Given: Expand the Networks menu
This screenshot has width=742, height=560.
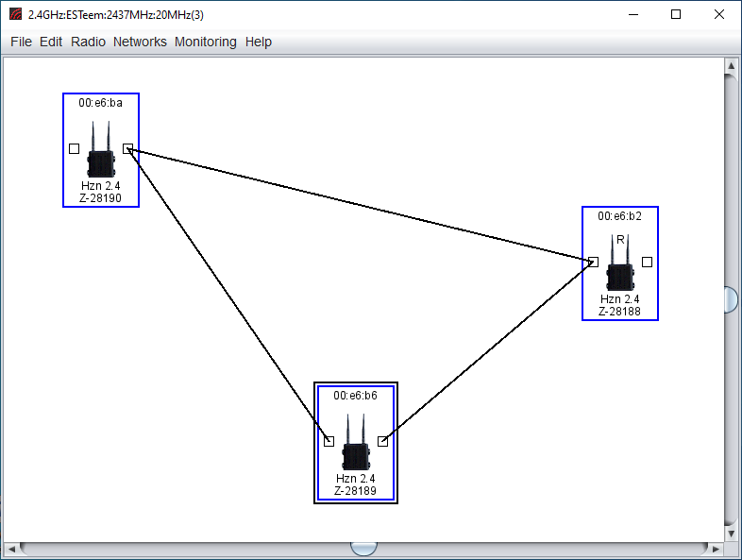Looking at the screenshot, I should (140, 42).
